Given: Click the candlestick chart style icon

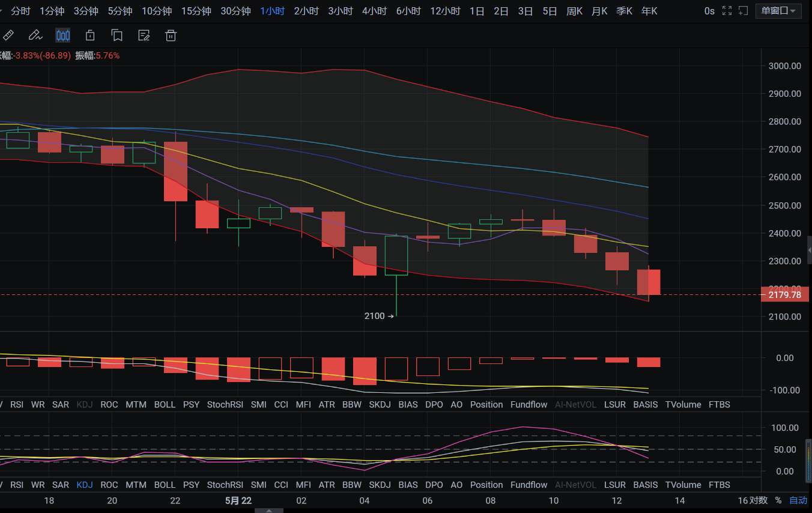Looking at the screenshot, I should click(63, 35).
